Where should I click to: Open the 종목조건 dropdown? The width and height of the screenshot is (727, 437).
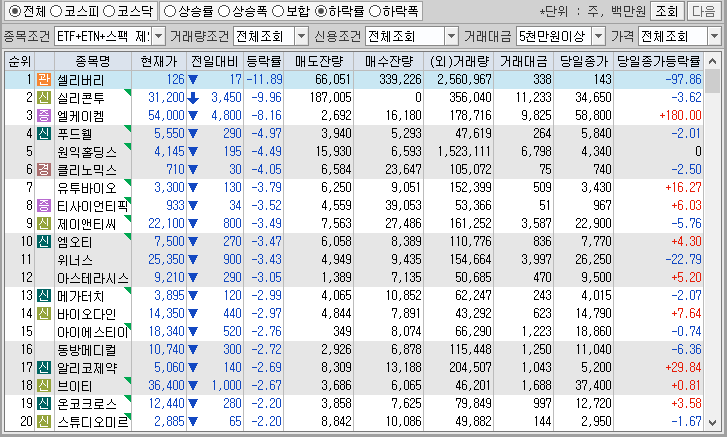[x=159, y=36]
